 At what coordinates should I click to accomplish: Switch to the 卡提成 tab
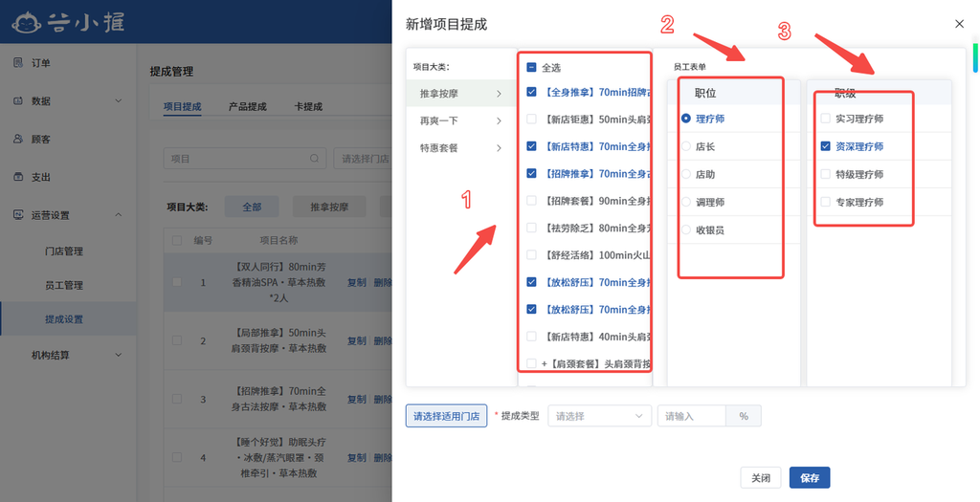(x=308, y=106)
